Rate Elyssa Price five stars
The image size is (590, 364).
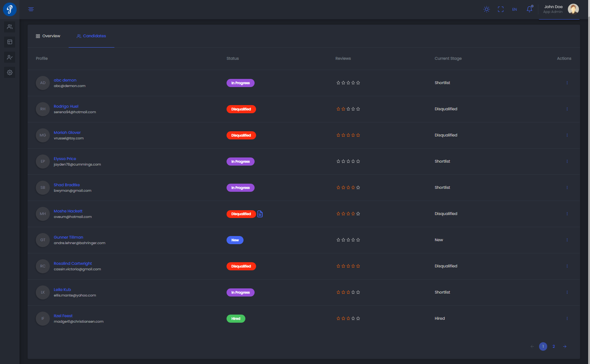[358, 162]
